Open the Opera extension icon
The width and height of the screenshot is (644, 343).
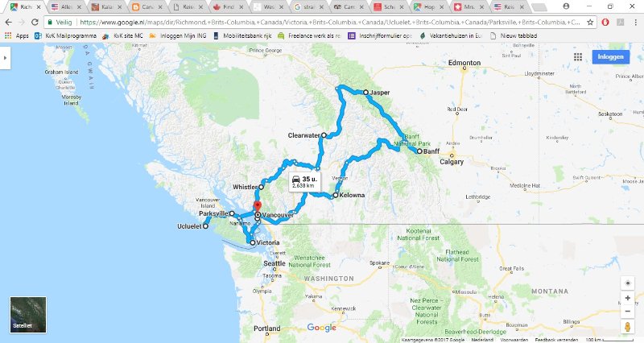(x=605, y=23)
